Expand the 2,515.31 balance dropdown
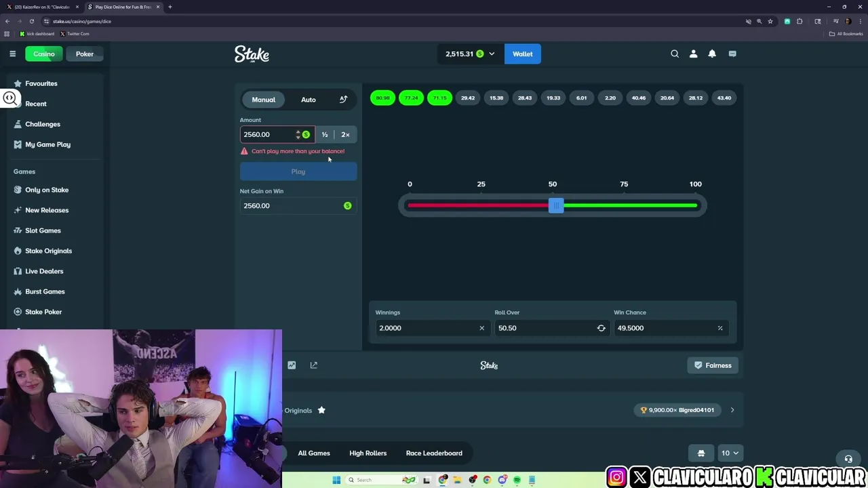This screenshot has width=868, height=488. pyautogui.click(x=470, y=54)
